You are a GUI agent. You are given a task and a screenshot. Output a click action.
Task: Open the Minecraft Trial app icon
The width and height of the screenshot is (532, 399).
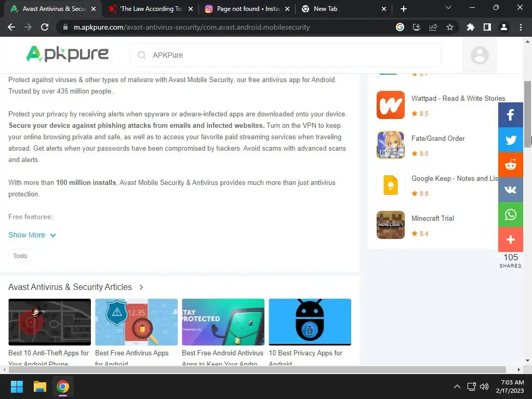click(391, 225)
